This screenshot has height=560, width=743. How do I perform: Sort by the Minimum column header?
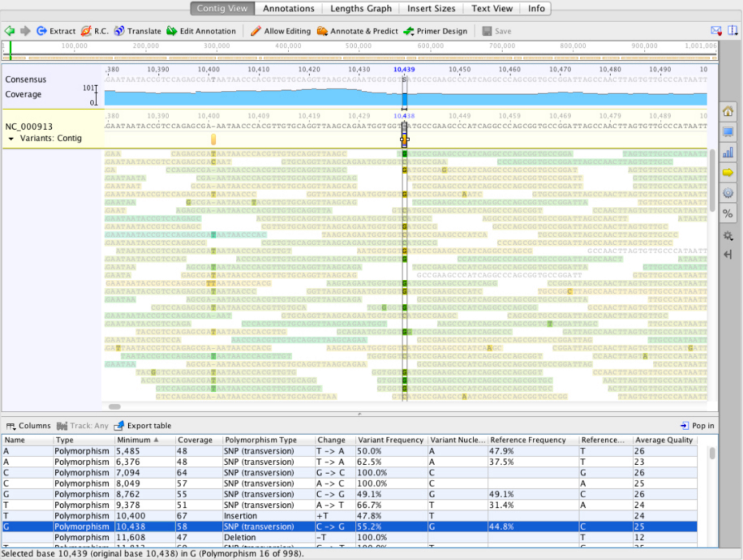145,440
